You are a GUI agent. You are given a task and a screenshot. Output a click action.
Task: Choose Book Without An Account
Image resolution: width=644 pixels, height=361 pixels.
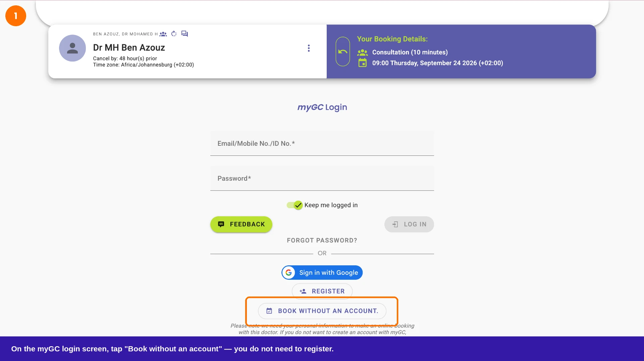322,311
